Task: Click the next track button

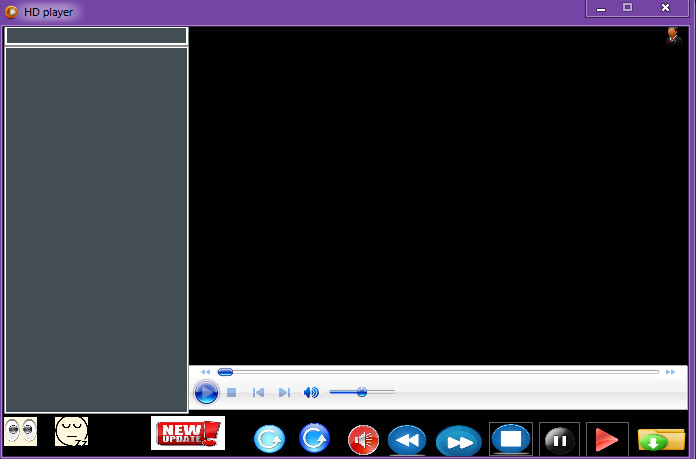Action: click(284, 393)
